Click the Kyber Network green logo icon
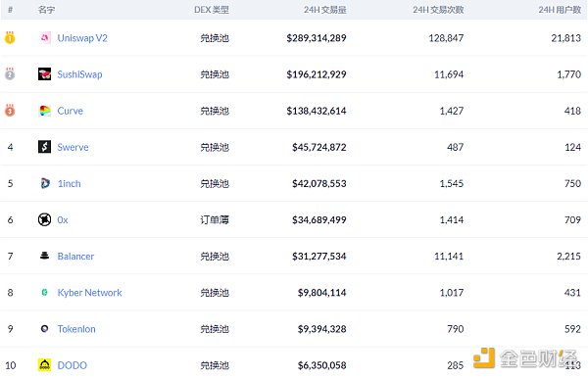Image resolution: width=588 pixels, height=379 pixels. (45, 293)
